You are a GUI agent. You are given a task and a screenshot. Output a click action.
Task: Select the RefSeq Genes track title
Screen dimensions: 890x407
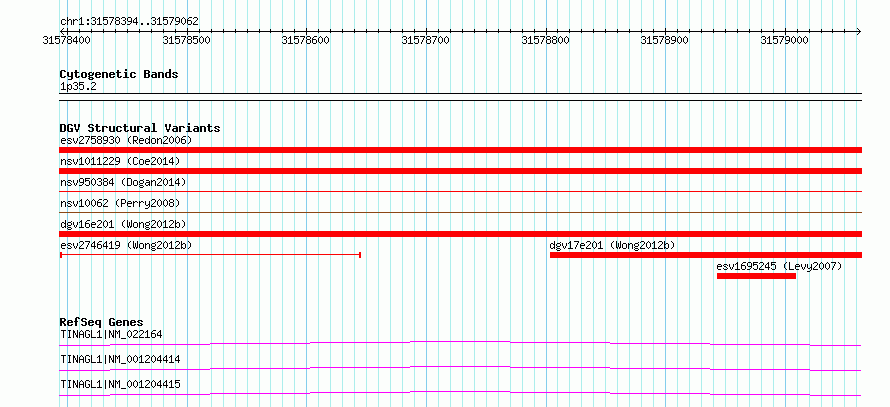(102, 322)
